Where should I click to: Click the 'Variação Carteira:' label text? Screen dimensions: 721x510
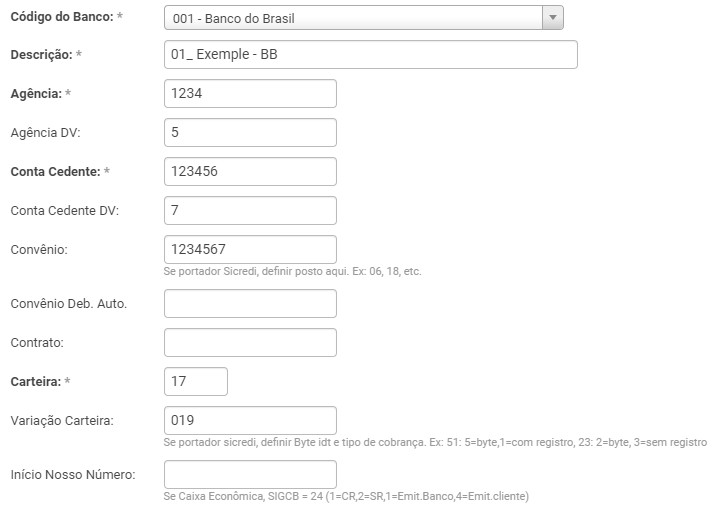(x=62, y=420)
